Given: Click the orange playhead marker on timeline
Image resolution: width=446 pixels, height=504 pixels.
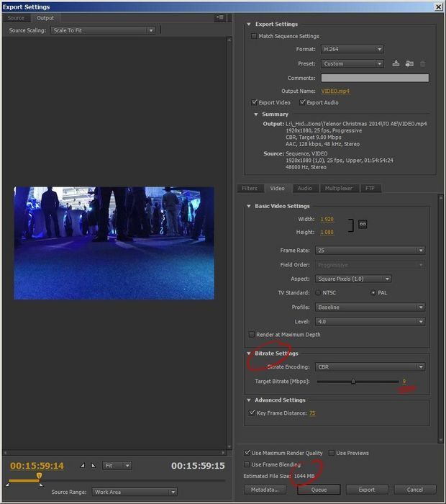Looking at the screenshot, I should [39, 476].
